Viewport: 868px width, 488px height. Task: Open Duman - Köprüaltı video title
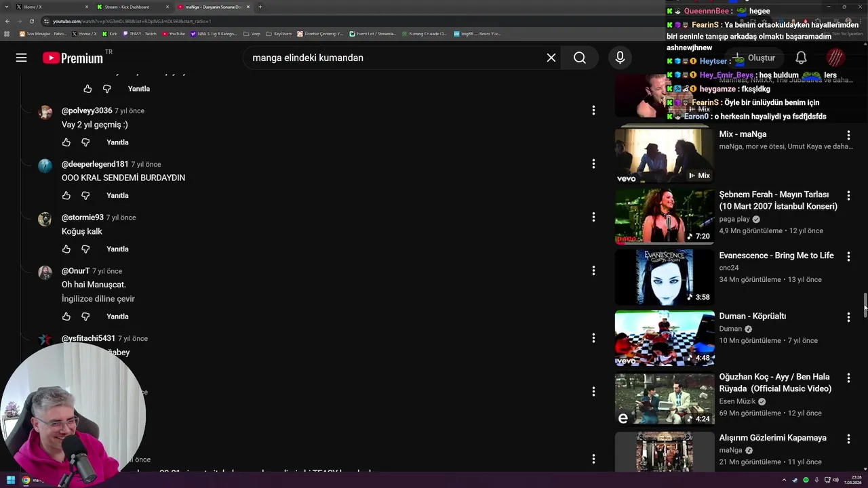(x=753, y=316)
